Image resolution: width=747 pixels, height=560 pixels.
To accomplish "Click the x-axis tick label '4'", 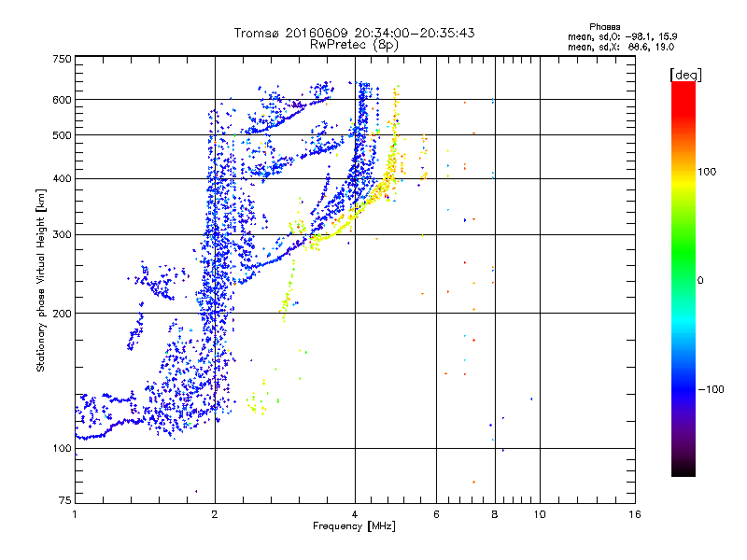I will [x=355, y=514].
